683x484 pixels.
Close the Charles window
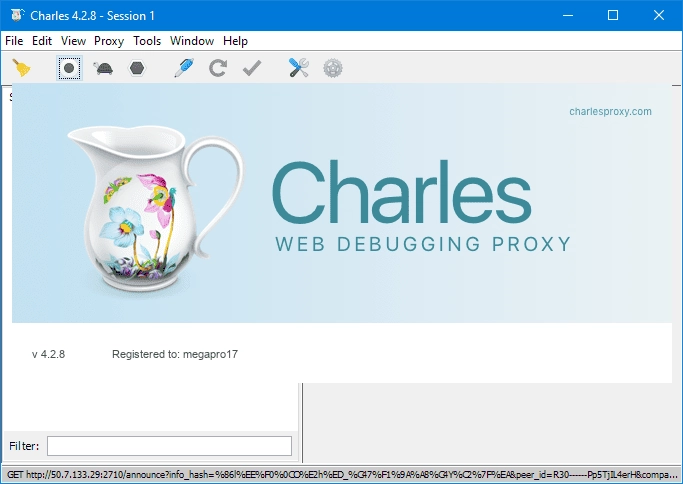(659, 15)
